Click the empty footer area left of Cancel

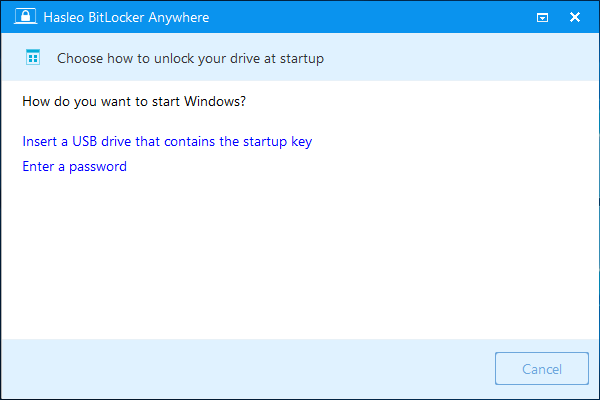point(250,369)
